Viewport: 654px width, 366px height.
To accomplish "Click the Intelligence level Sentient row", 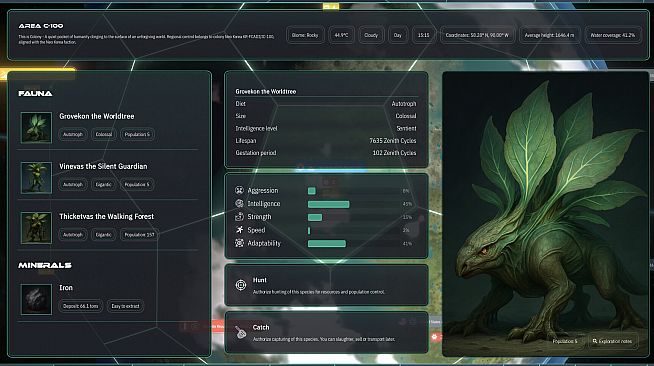I will (x=326, y=128).
